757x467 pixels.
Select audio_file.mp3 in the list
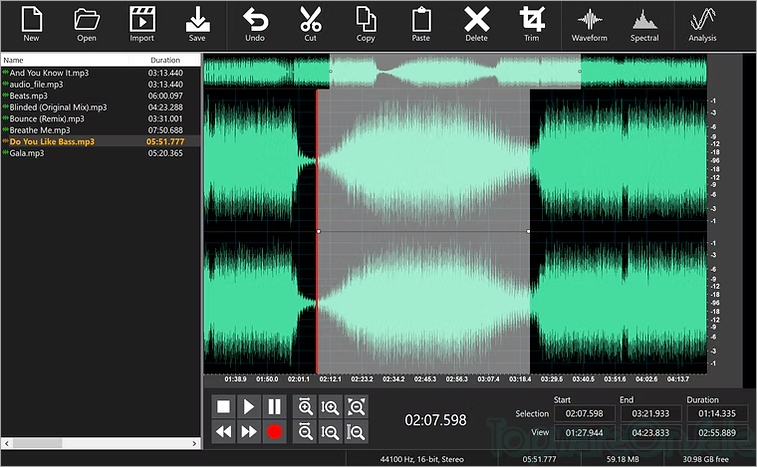[100, 85]
